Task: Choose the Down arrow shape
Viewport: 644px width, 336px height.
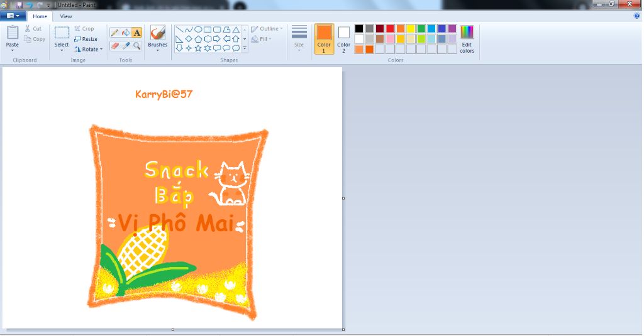Action: 179,48
